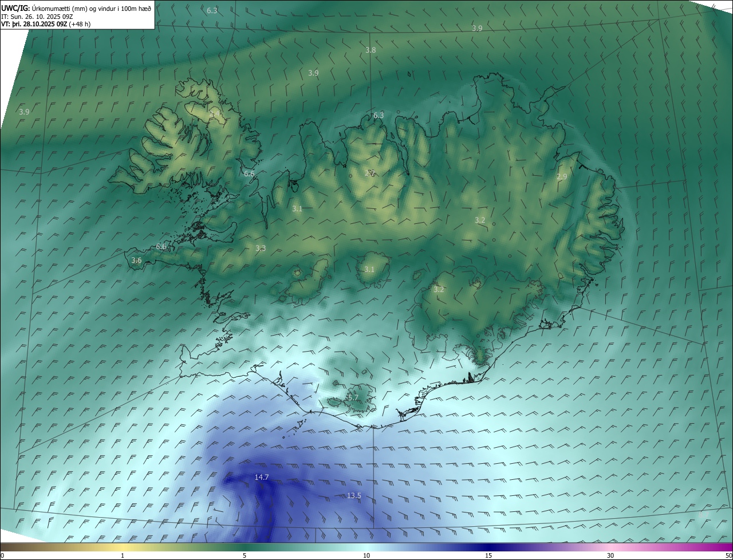Image resolution: width=733 pixels, height=560 pixels.
Task: Select the '5' tick label under the color scale
Action: [x=245, y=555]
